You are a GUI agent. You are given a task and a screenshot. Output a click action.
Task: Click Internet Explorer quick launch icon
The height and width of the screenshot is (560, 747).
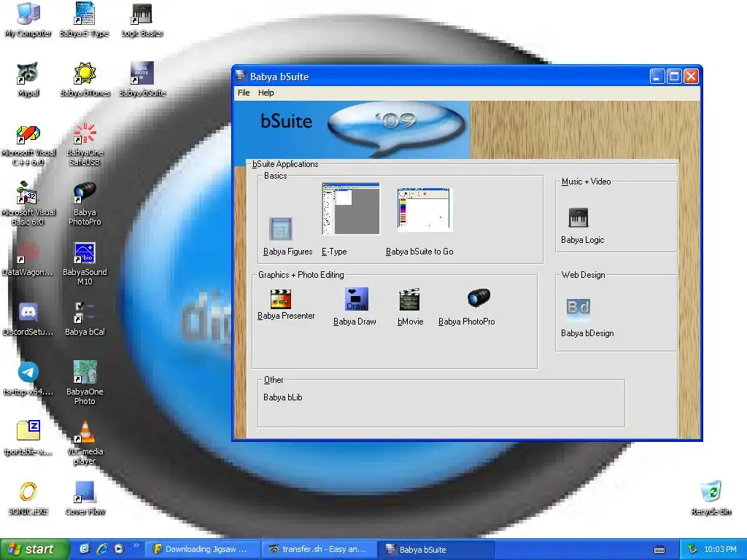pyautogui.click(x=102, y=549)
